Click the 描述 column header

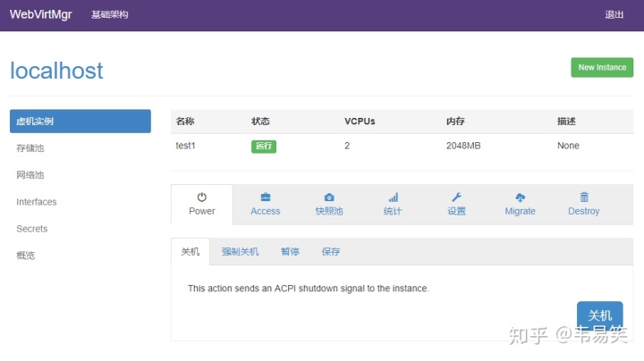tap(566, 122)
